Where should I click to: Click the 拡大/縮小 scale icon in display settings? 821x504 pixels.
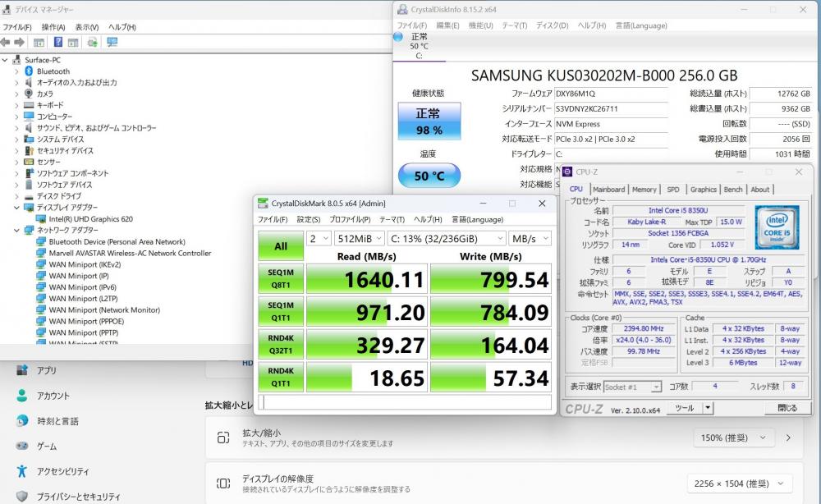(x=223, y=438)
